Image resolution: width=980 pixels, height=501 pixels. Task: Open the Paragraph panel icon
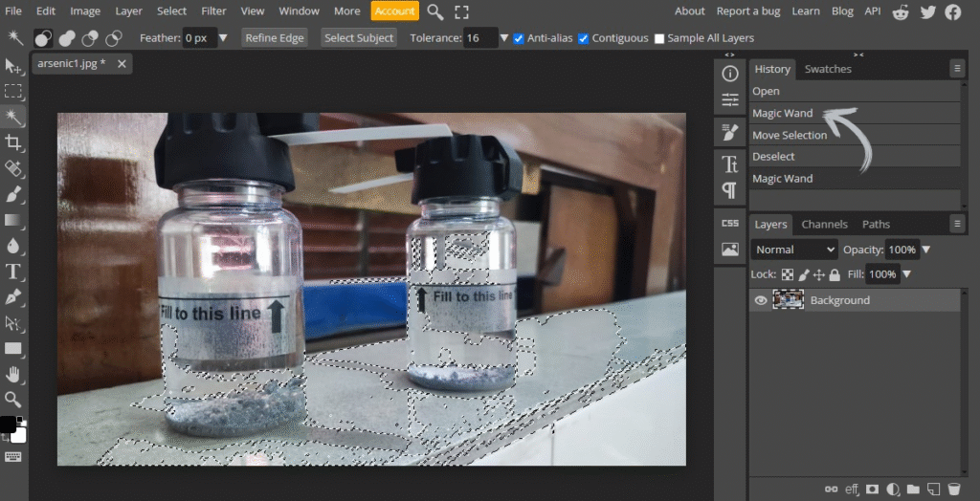pos(729,189)
